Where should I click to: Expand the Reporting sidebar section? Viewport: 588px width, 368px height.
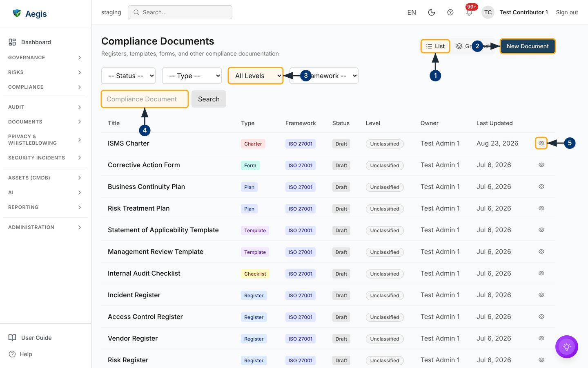click(x=45, y=207)
